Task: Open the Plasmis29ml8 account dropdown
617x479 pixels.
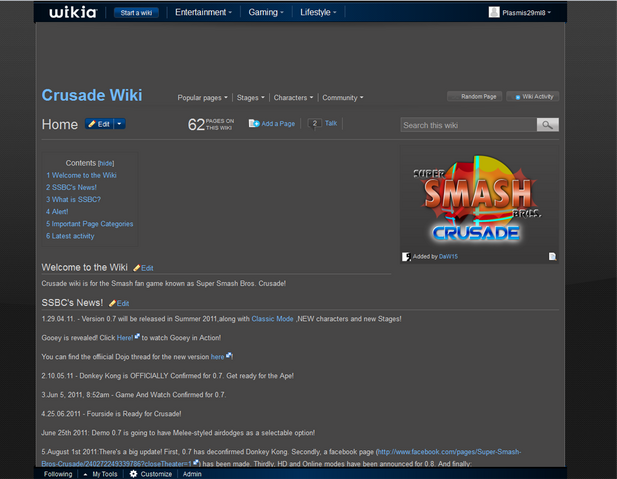Action: tap(526, 13)
